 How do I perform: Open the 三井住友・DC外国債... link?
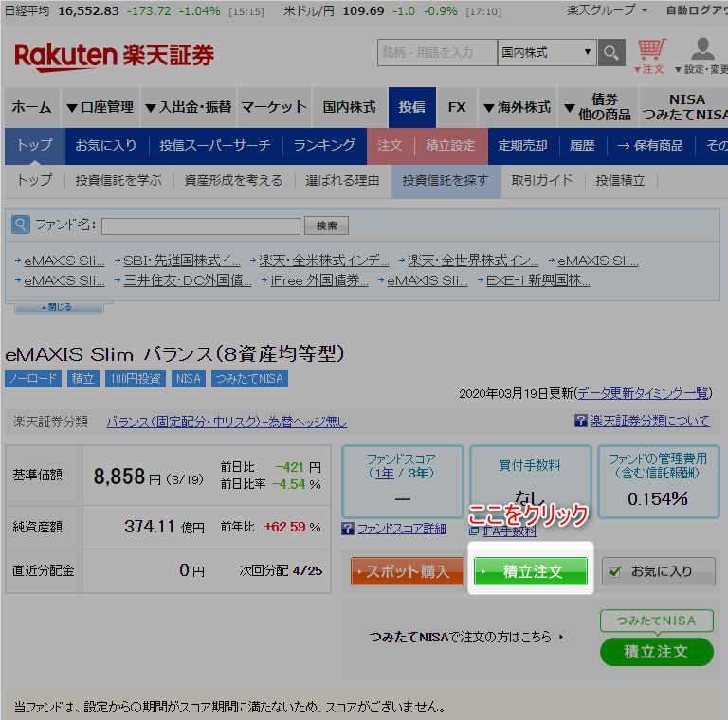tap(188, 280)
